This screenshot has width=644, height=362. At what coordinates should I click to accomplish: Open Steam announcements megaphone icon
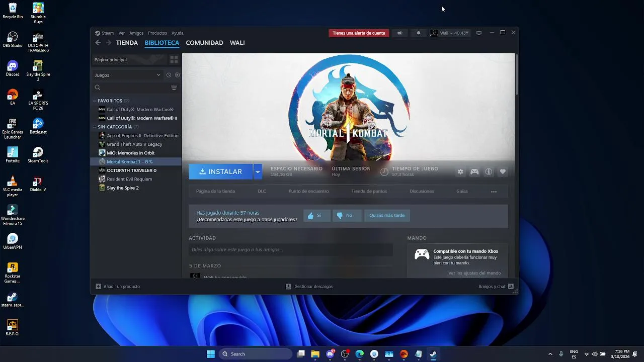[x=400, y=33]
